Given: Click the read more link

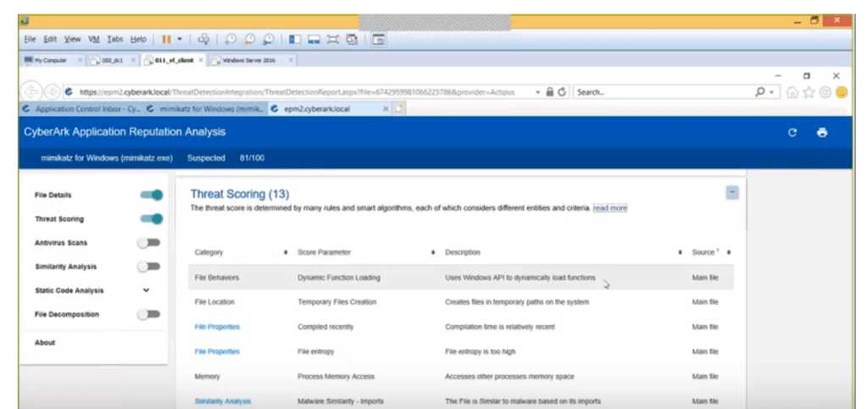Looking at the screenshot, I should [609, 207].
